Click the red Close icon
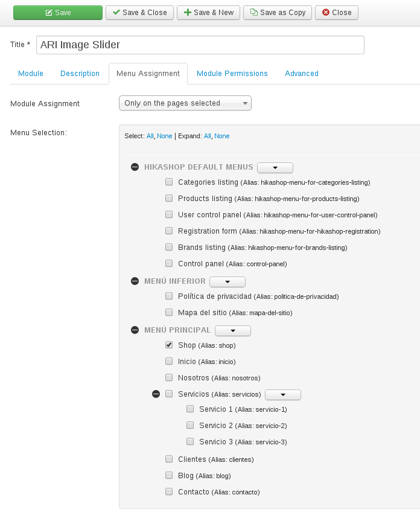The image size is (420, 515). coord(326,13)
